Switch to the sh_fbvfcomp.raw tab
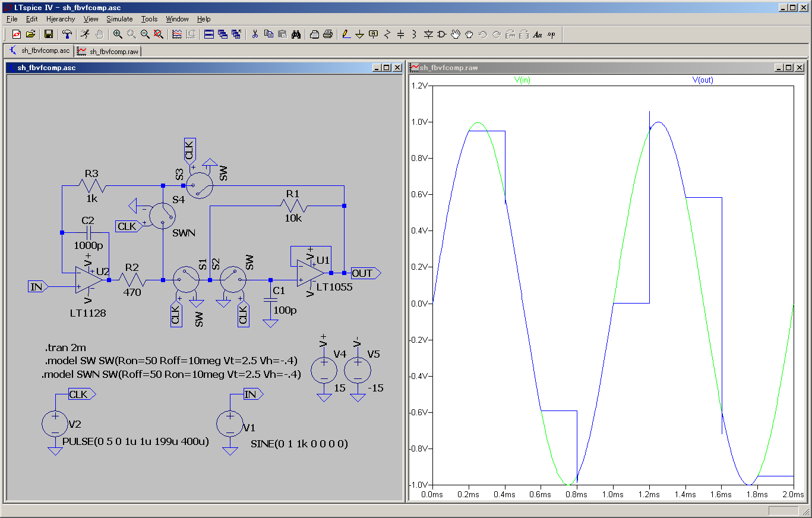The image size is (812, 518). (109, 52)
